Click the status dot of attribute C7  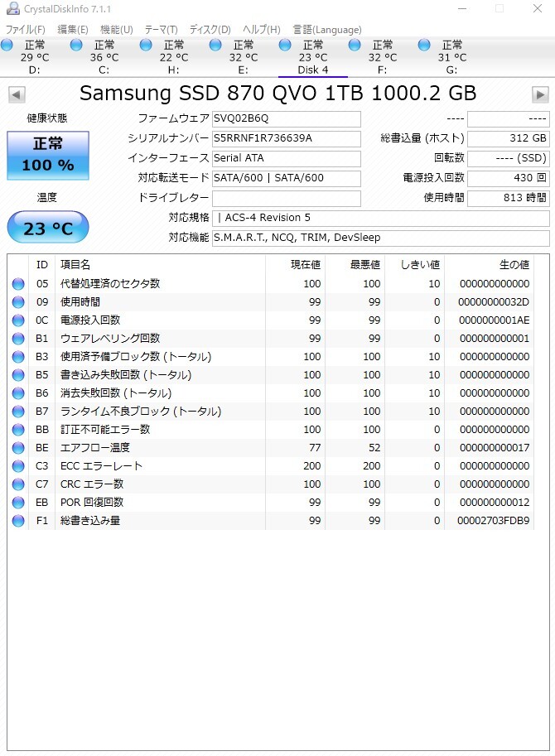click(x=18, y=484)
